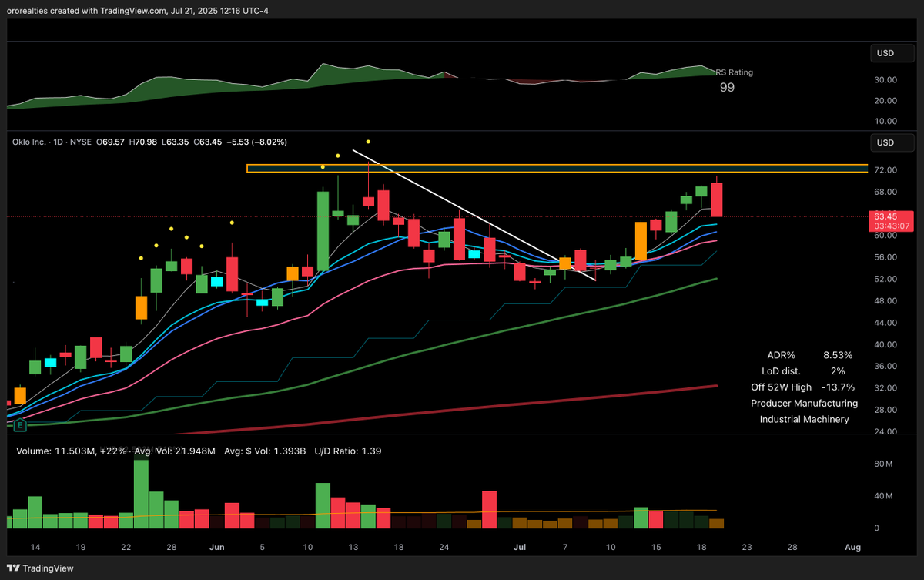Click volume axis label 40 M

tap(883, 497)
